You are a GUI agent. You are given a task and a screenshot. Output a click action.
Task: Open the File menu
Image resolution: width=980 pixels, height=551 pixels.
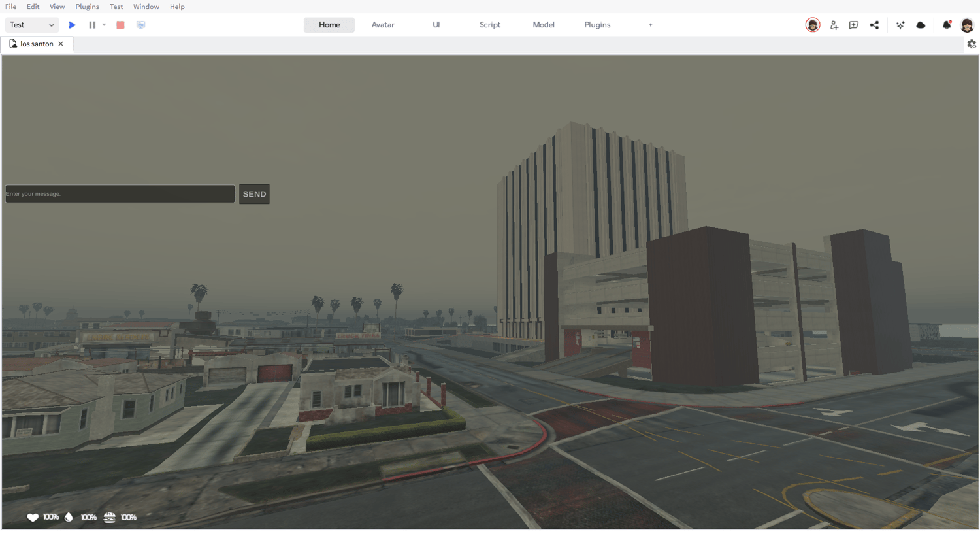[11, 7]
